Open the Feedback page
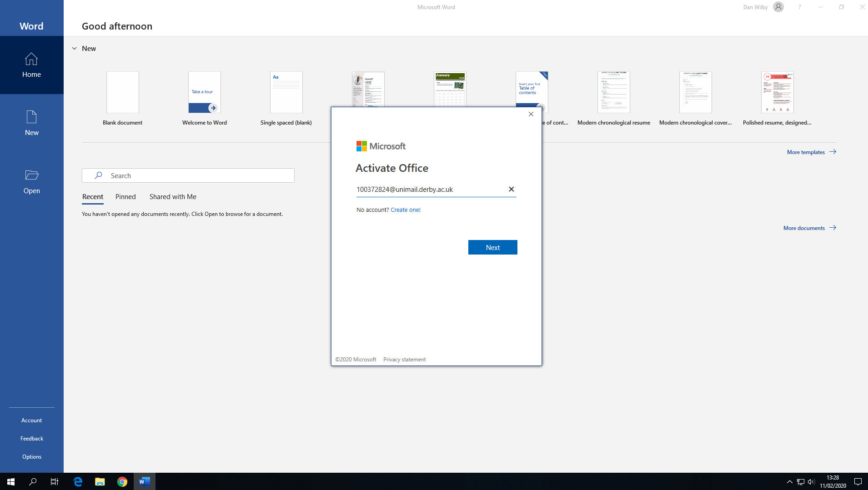The width and height of the screenshot is (868, 490). [x=32, y=439]
